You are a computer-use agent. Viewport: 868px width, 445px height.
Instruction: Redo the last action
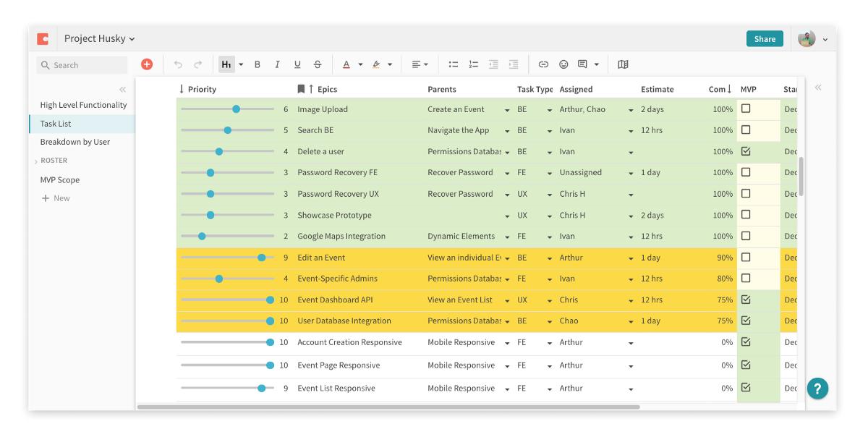pos(197,64)
